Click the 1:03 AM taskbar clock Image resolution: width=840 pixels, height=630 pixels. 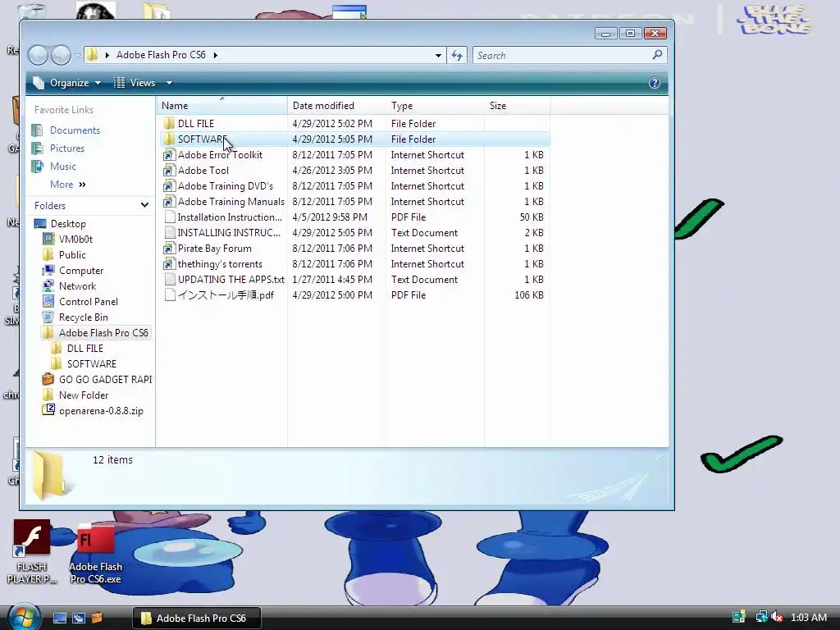tap(808, 617)
